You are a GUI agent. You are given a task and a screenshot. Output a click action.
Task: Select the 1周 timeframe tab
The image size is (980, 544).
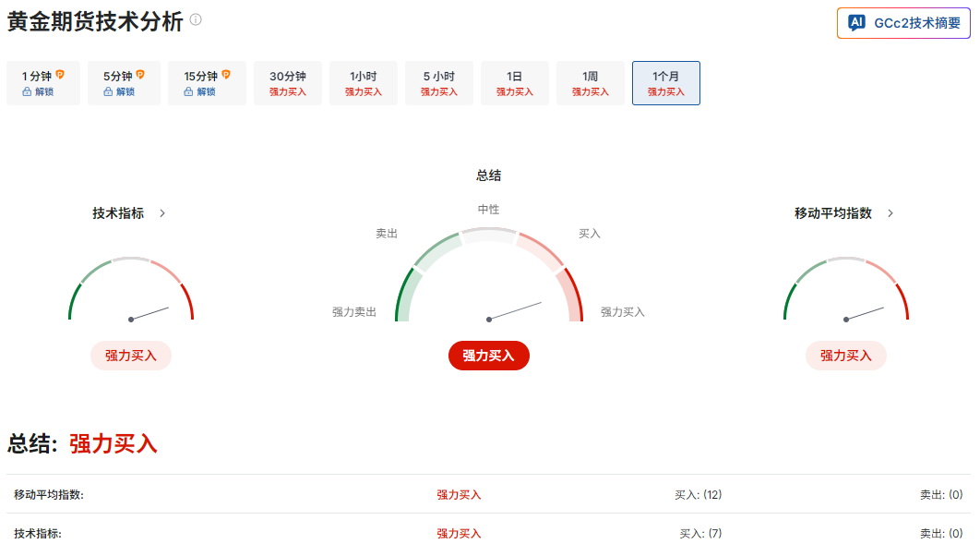590,83
